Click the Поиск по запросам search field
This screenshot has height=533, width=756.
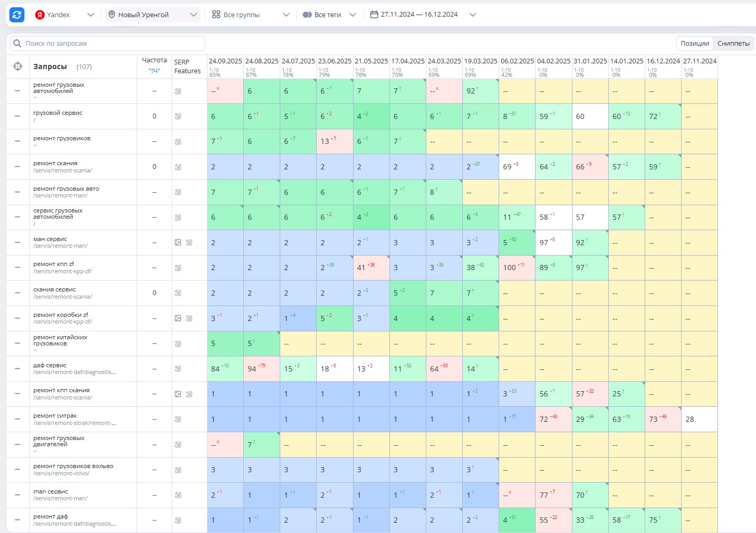pyautogui.click(x=108, y=43)
